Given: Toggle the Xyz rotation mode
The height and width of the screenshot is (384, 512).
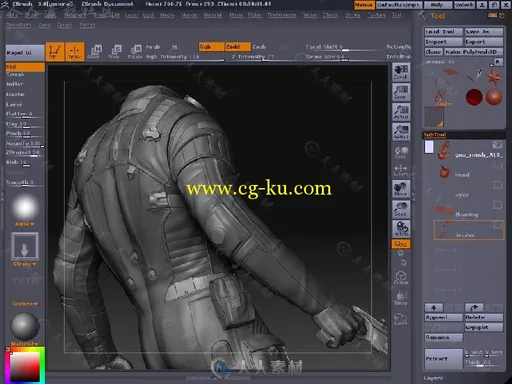Looking at the screenshot, I should click(401, 244).
